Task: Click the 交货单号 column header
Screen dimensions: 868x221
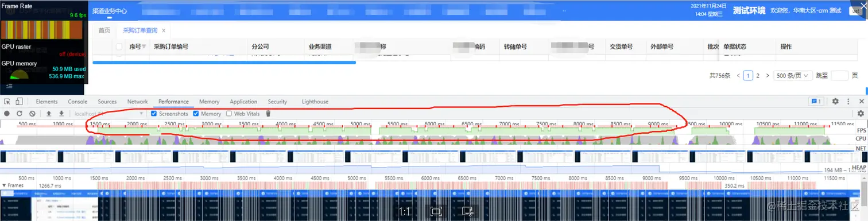Action: (x=621, y=47)
